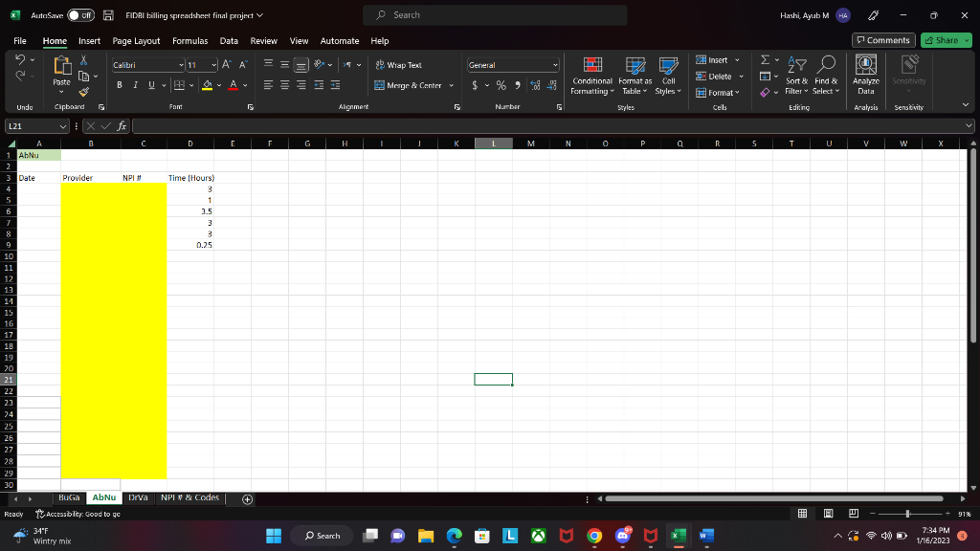
Task: Toggle Align Left
Action: coord(268,85)
